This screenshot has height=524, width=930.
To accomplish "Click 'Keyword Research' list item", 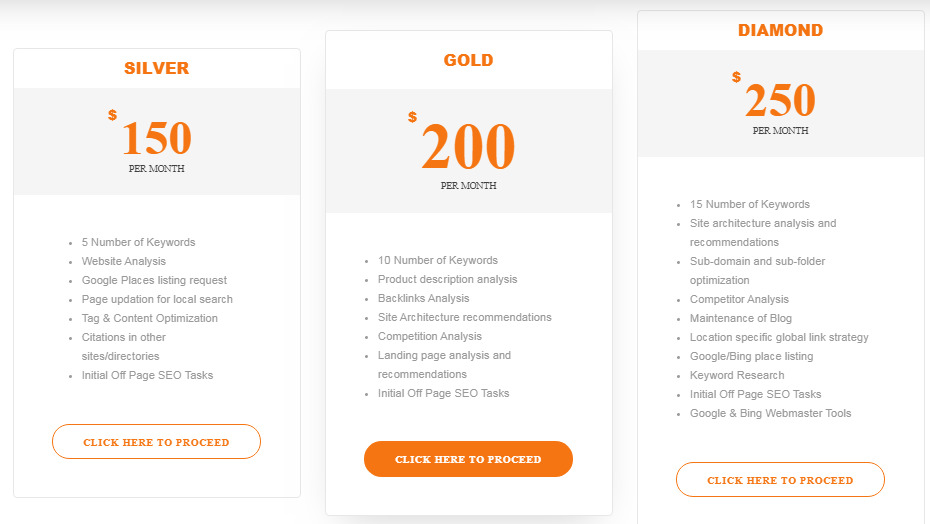I will pyautogui.click(x=737, y=375).
